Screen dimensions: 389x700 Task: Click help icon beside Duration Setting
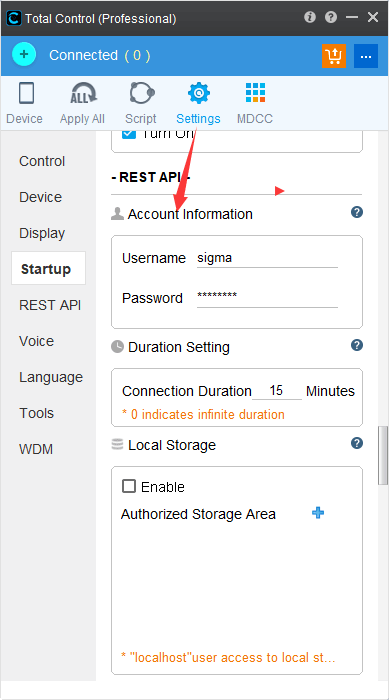pos(356,345)
